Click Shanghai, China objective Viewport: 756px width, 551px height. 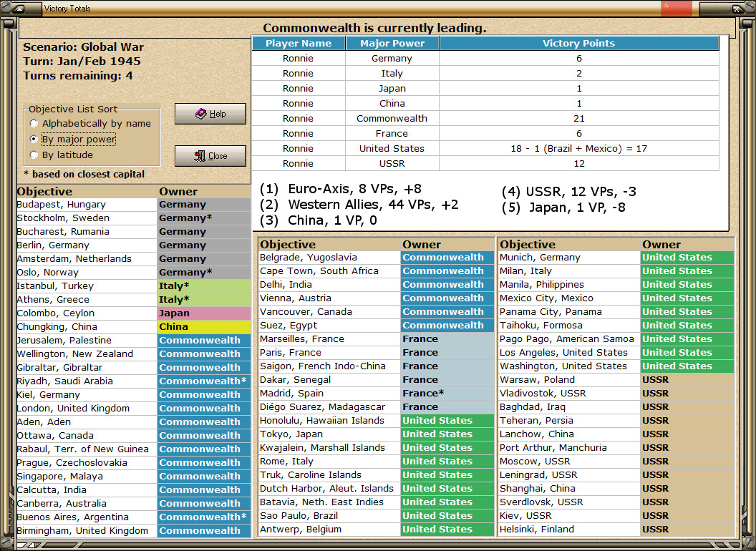pos(569,488)
